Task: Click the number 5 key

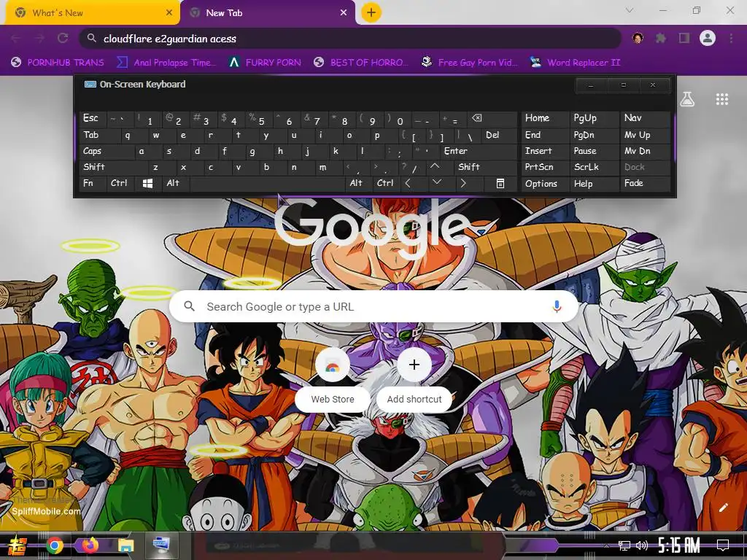Action: coord(259,118)
